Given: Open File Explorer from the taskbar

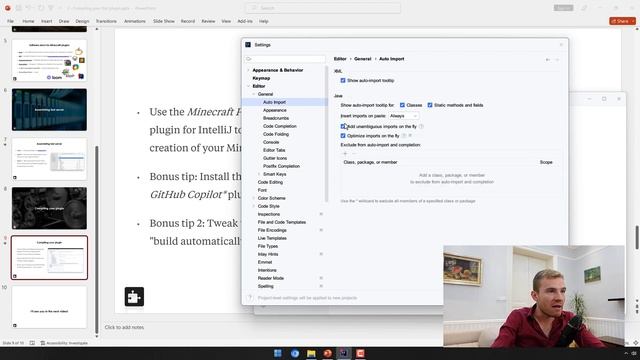Looking at the screenshot, I should pos(311,353).
